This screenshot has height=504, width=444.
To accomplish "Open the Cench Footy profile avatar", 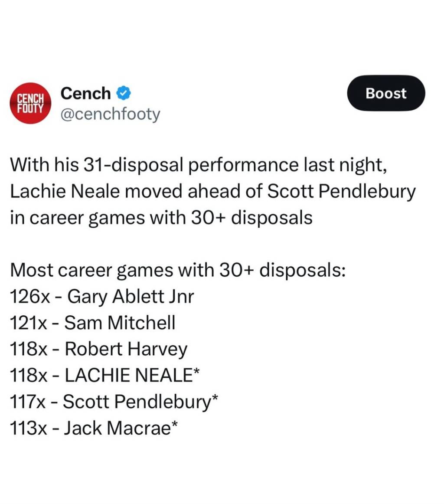I will [x=30, y=103].
